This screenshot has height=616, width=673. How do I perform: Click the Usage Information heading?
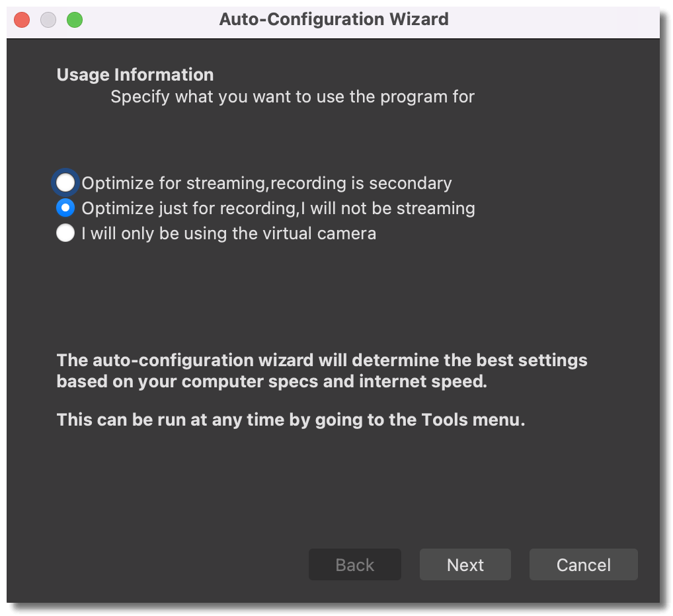(x=136, y=75)
